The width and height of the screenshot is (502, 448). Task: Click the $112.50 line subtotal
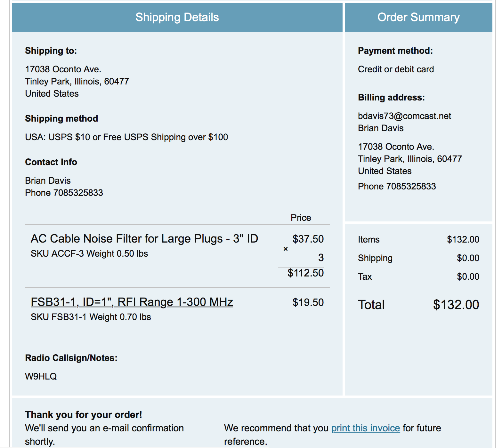click(x=305, y=273)
